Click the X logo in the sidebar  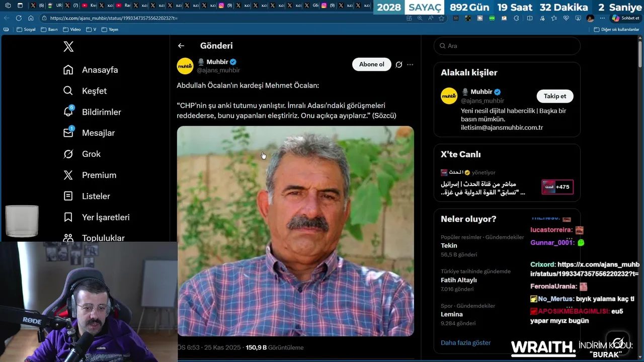coord(68,47)
